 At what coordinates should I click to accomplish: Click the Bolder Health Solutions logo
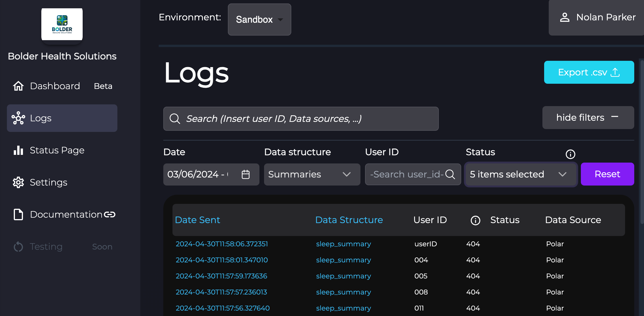point(62,24)
